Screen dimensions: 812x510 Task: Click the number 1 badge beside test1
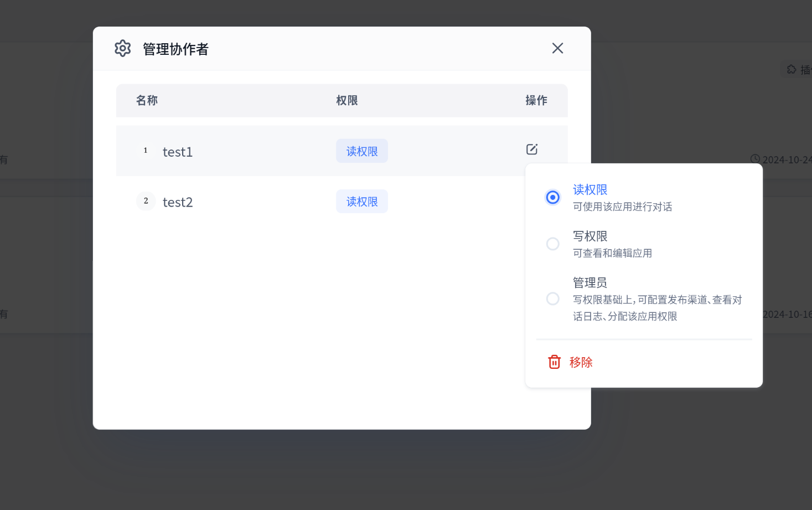[x=146, y=151]
